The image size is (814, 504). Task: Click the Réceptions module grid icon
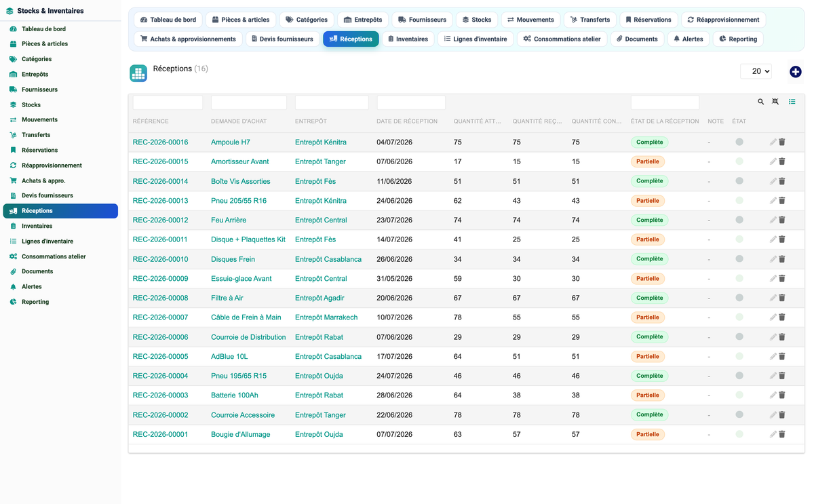pyautogui.click(x=138, y=73)
